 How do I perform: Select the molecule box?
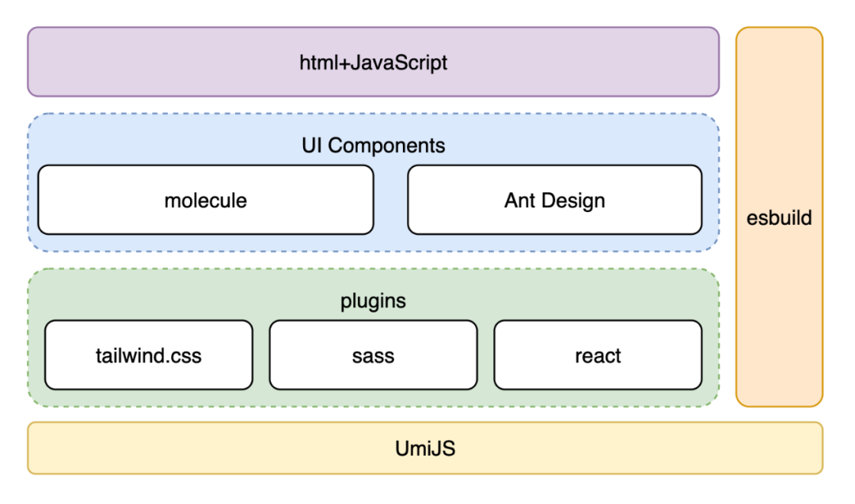tap(206, 200)
